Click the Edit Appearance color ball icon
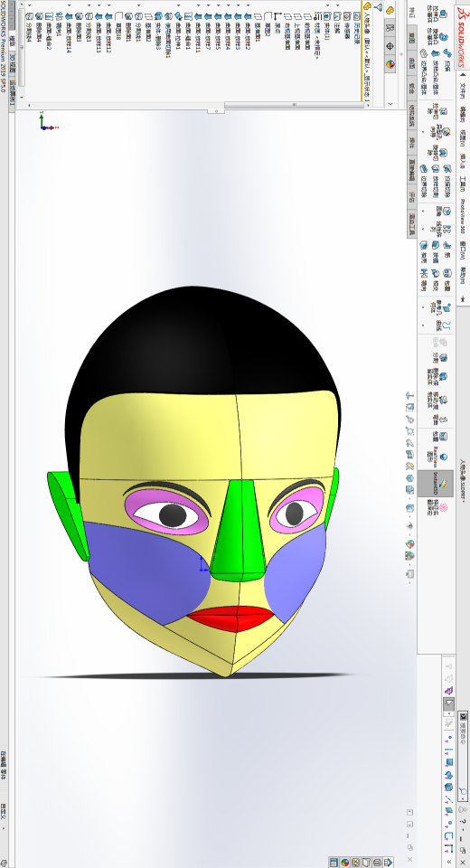 pyautogui.click(x=409, y=543)
